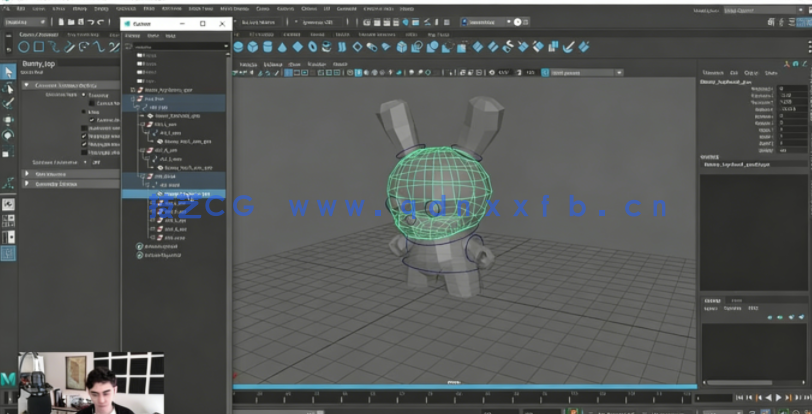
Task: Choose the Lasso select tool
Action: [x=8, y=88]
